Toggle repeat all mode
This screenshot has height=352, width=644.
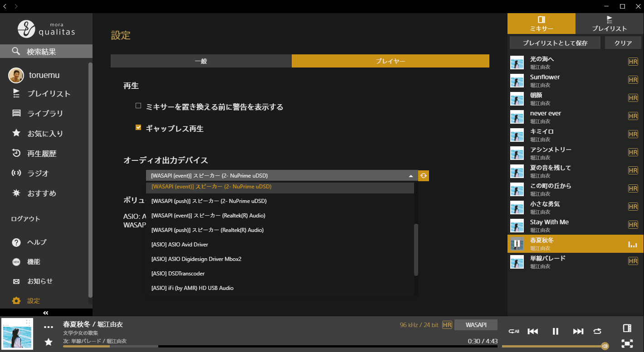point(513,331)
